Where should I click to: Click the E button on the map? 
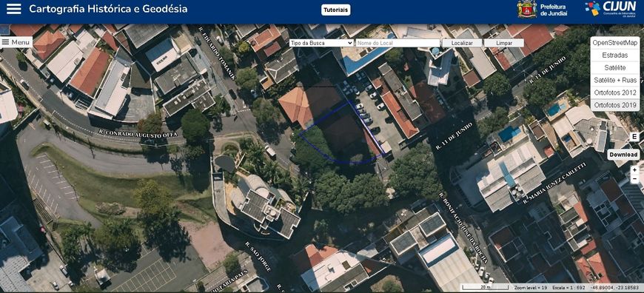(x=634, y=137)
